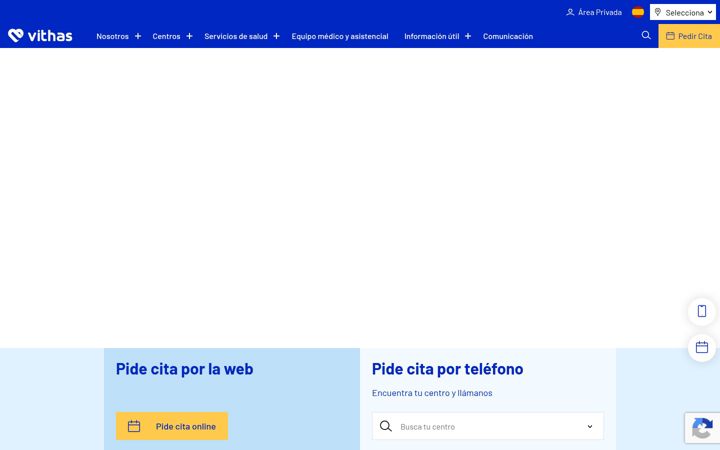Open the Información útil menu

(432, 36)
